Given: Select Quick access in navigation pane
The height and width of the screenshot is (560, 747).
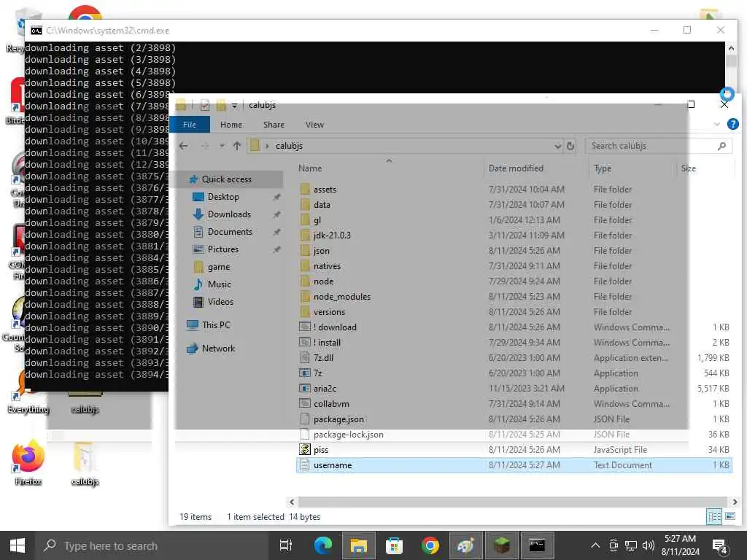Looking at the screenshot, I should click(x=227, y=179).
